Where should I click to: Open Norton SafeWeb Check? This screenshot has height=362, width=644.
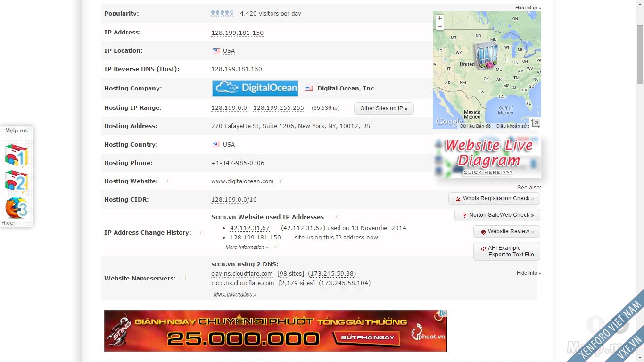tap(497, 215)
